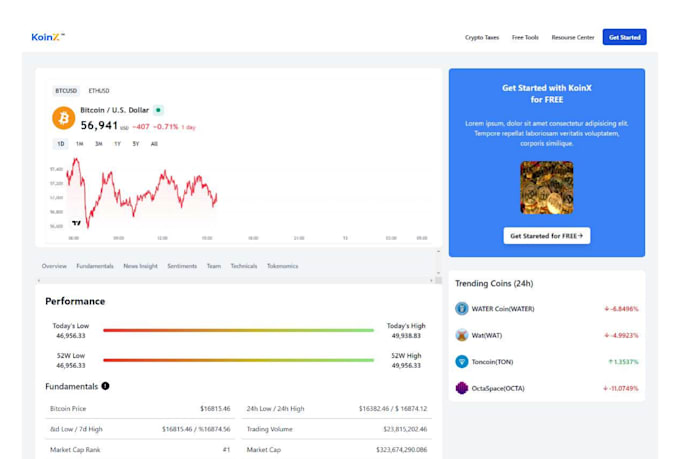The width and height of the screenshot is (680, 459).
Task: Click Market Cap Rank #1 value
Action: (x=226, y=449)
